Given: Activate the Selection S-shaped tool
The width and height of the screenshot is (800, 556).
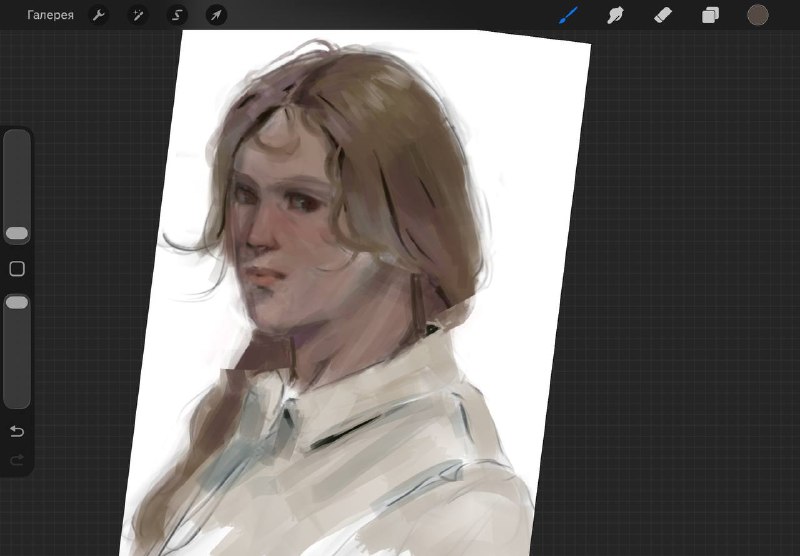Looking at the screenshot, I should (x=177, y=15).
